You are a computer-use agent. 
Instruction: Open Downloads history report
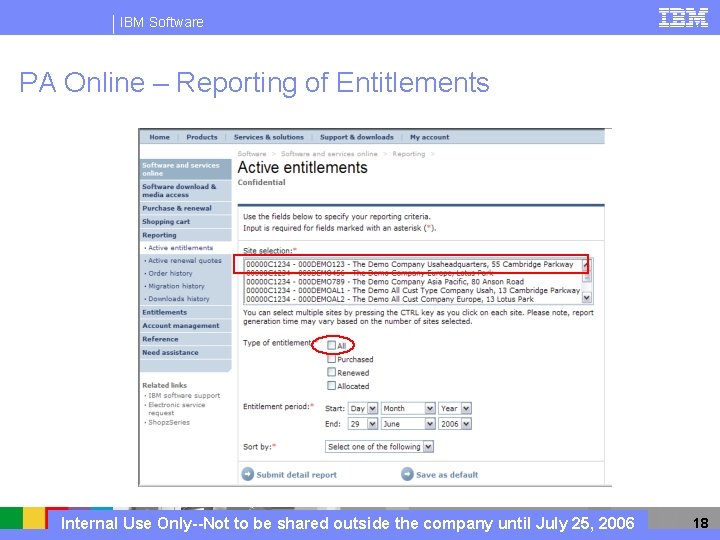pyautogui.click(x=179, y=298)
